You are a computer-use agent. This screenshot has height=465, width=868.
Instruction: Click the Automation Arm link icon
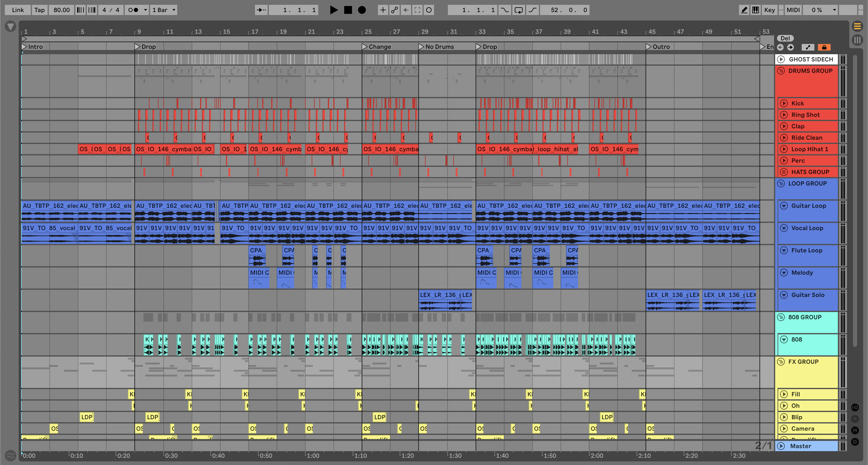[394, 10]
